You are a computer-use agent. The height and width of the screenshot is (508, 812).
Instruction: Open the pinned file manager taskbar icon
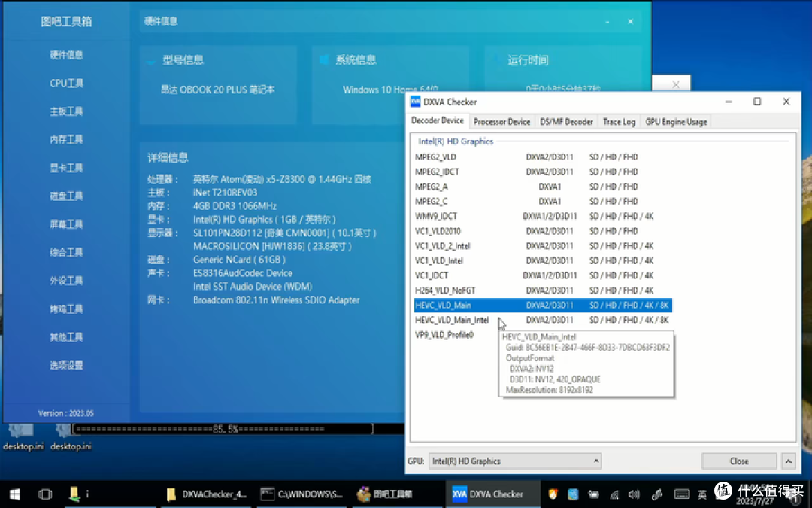pyautogui.click(x=74, y=494)
